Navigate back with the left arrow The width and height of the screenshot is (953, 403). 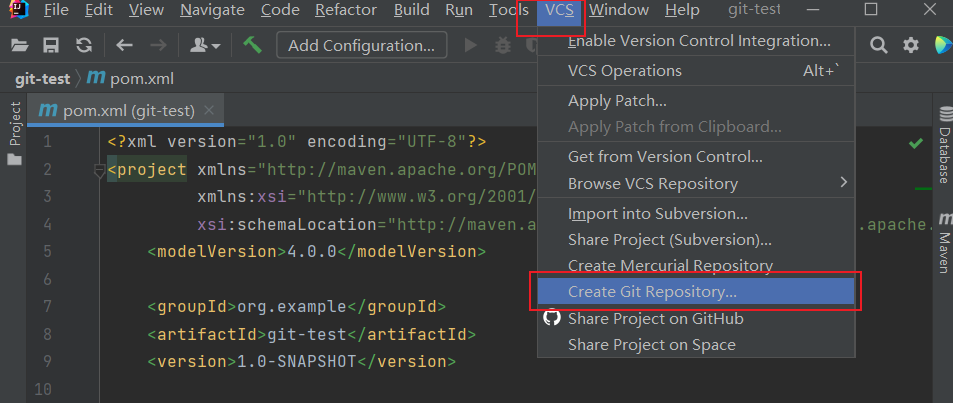click(x=124, y=45)
